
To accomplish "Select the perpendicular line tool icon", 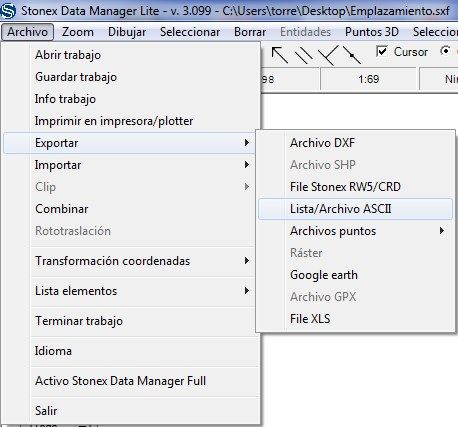I will (328, 55).
